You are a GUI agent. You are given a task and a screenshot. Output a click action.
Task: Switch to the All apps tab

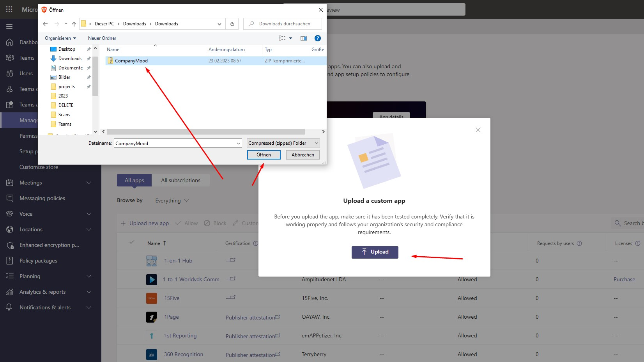click(x=134, y=180)
